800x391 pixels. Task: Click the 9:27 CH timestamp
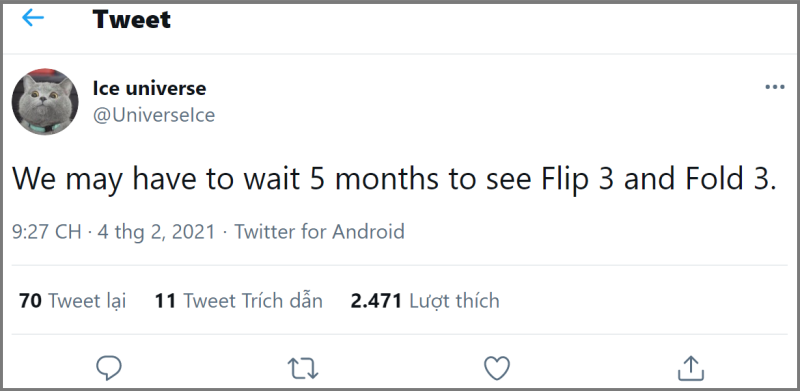tap(46, 232)
